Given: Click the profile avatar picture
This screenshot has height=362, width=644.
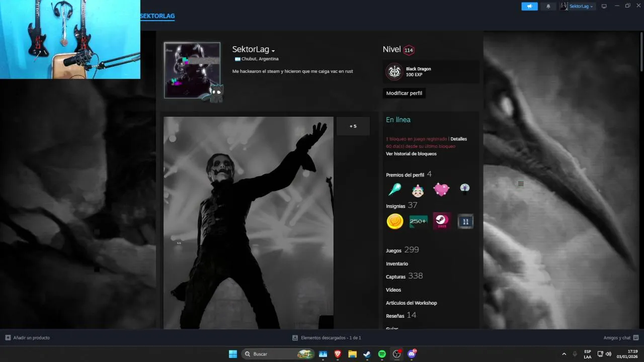Looking at the screenshot, I should (x=192, y=70).
